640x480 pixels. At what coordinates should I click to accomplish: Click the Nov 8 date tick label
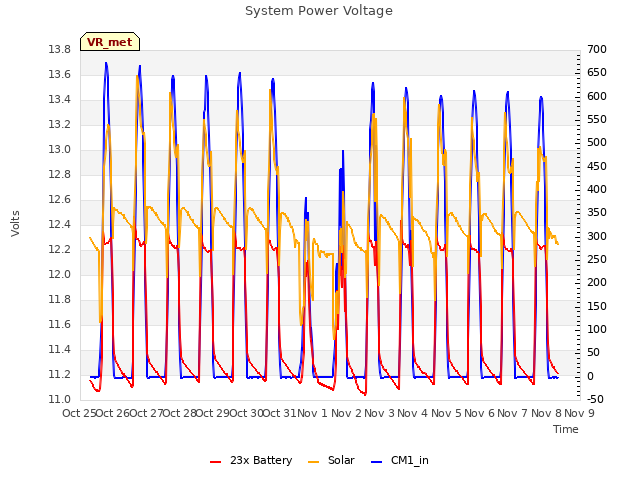[546, 413]
